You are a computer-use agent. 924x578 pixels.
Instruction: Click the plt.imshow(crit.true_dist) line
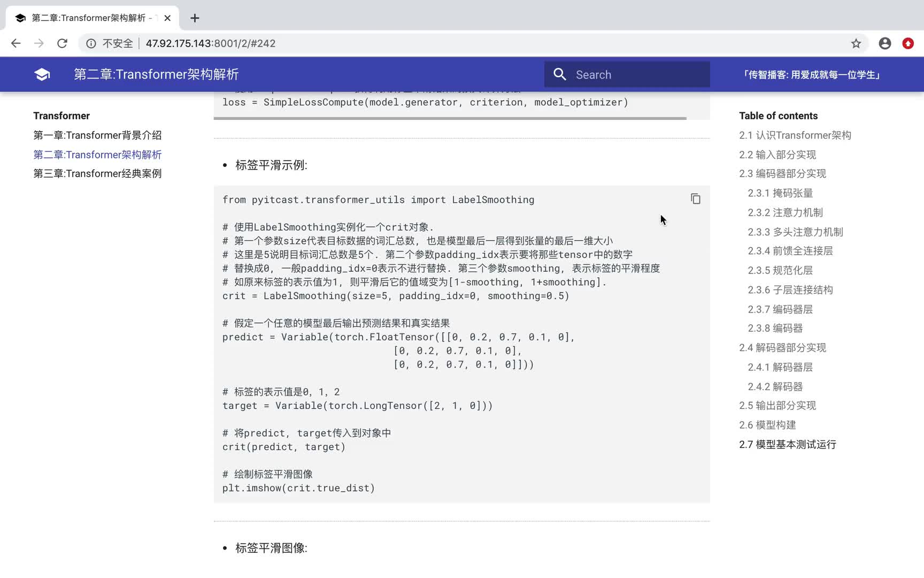[298, 488]
